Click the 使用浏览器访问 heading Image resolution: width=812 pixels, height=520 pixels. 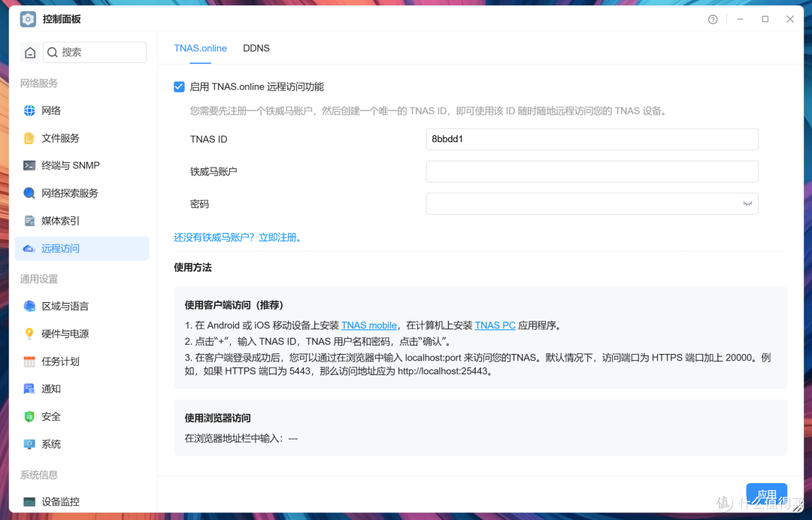(x=217, y=418)
